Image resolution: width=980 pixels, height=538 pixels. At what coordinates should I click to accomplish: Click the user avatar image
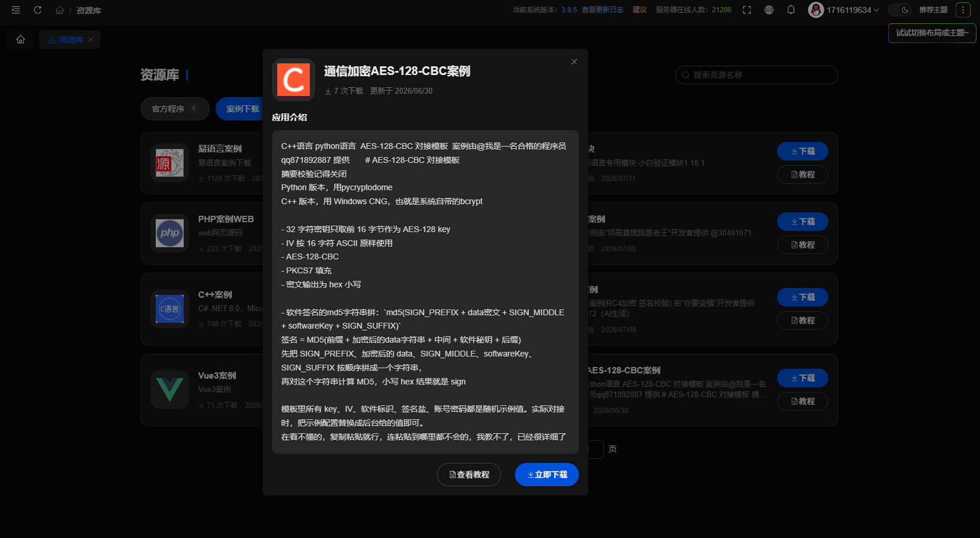(x=816, y=10)
